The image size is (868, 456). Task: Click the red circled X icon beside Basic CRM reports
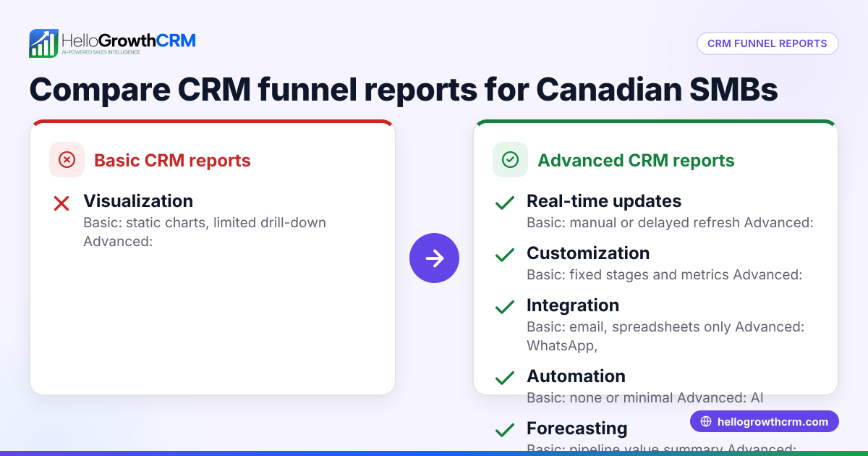(x=67, y=160)
